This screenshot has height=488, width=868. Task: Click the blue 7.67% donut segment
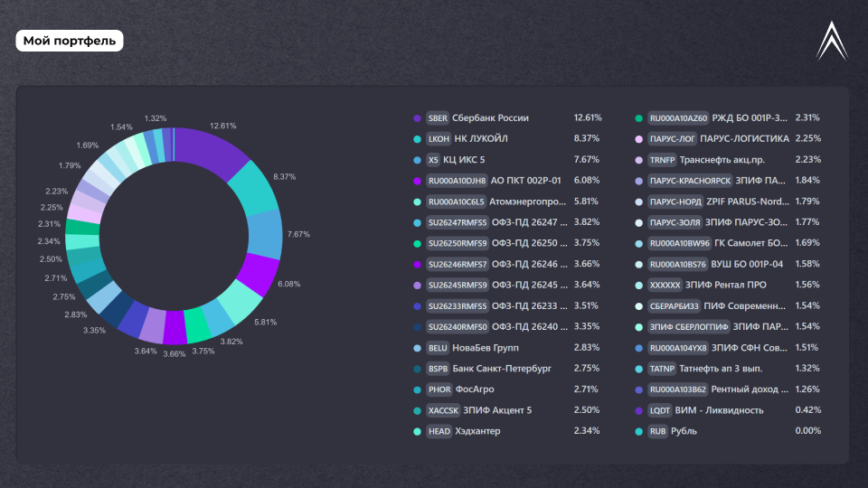click(265, 234)
